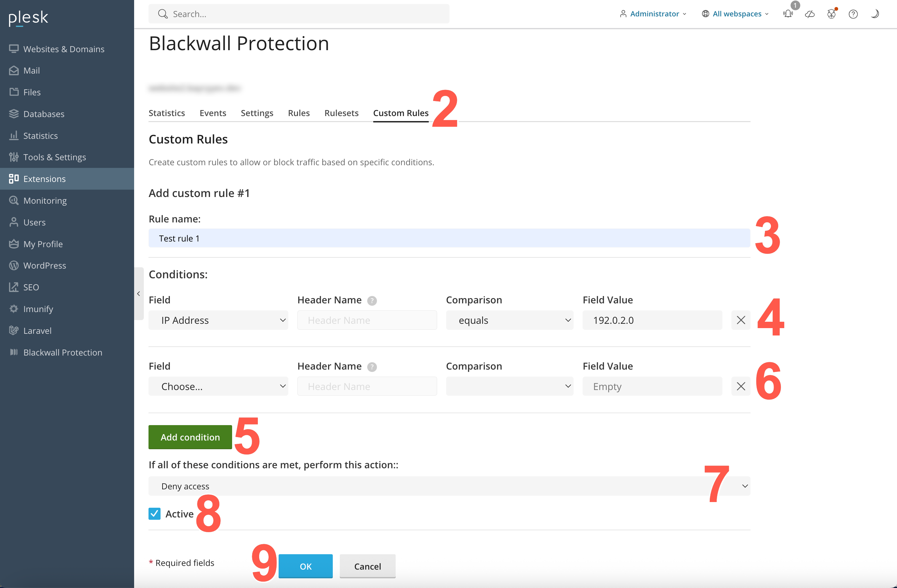Click the Tools & Settings sliders icon
The width and height of the screenshot is (897, 588).
click(x=14, y=157)
